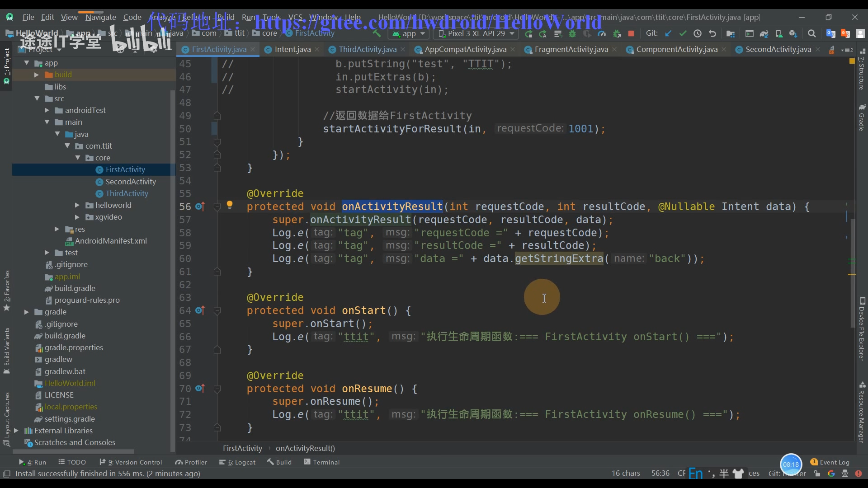The width and height of the screenshot is (868, 488).
Task: Click the Rerun app icon
Action: click(x=528, y=33)
